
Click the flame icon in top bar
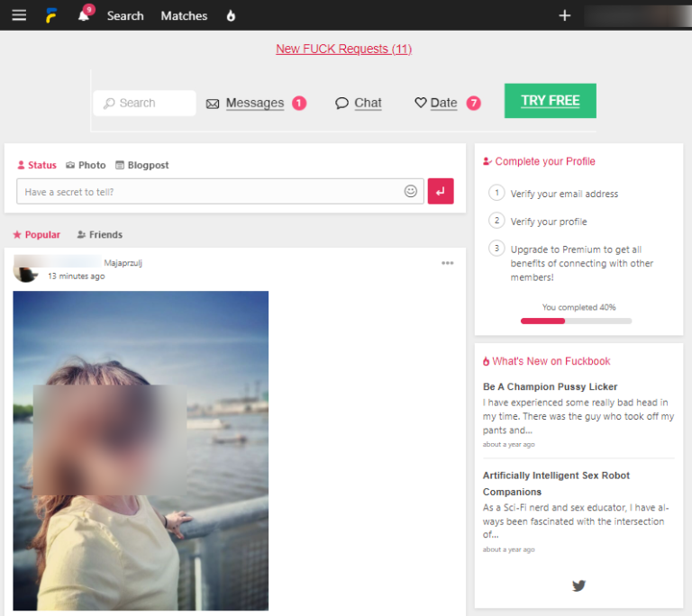pyautogui.click(x=231, y=15)
